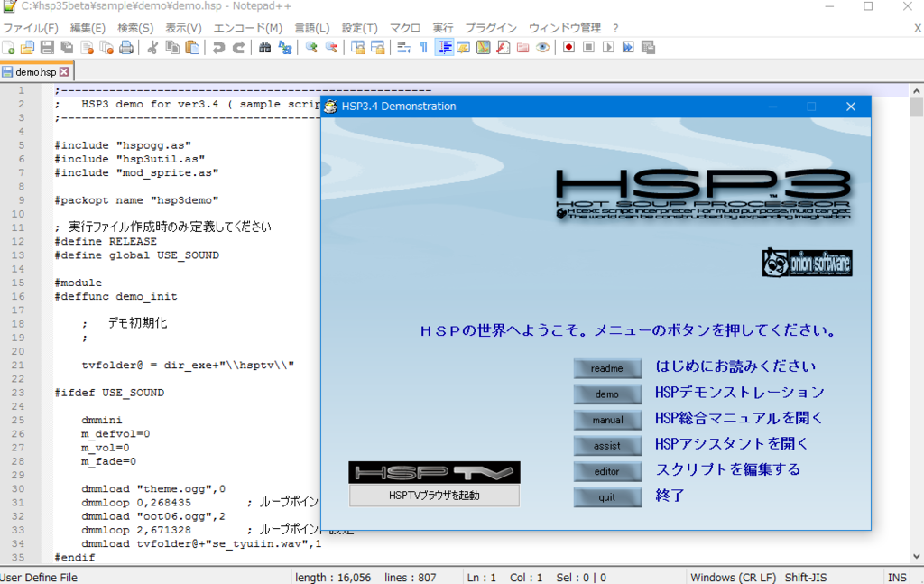Open the ? help menu
This screenshot has height=584, width=924.
pos(615,28)
